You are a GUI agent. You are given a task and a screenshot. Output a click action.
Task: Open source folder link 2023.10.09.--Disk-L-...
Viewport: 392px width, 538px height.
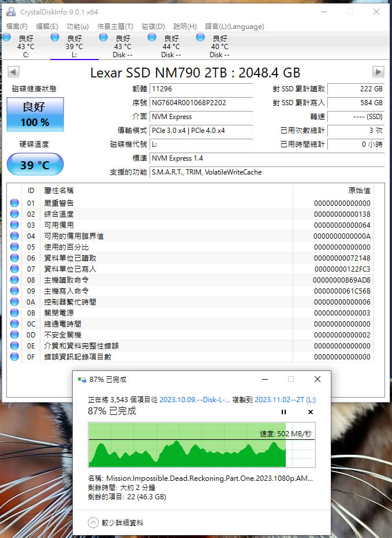click(195, 400)
